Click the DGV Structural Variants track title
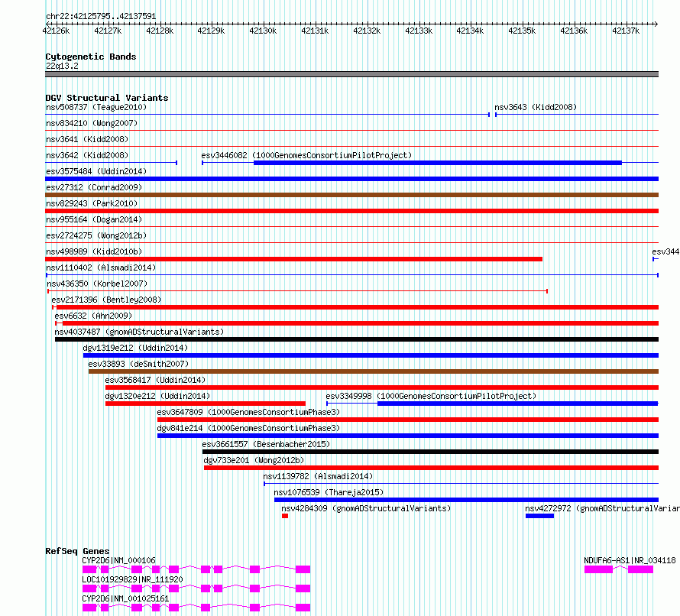Viewport: 680px width, 616px height. point(107,98)
